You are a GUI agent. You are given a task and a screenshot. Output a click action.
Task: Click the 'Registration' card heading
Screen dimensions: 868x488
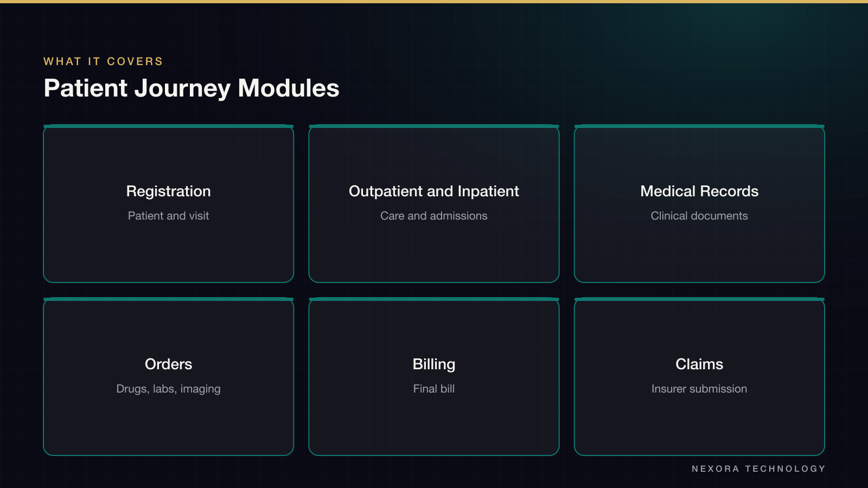tap(168, 191)
